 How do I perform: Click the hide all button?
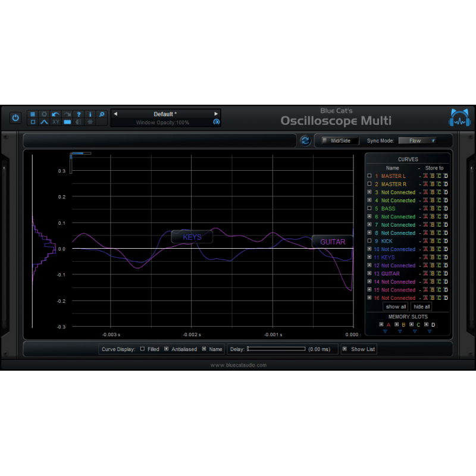coord(421,306)
